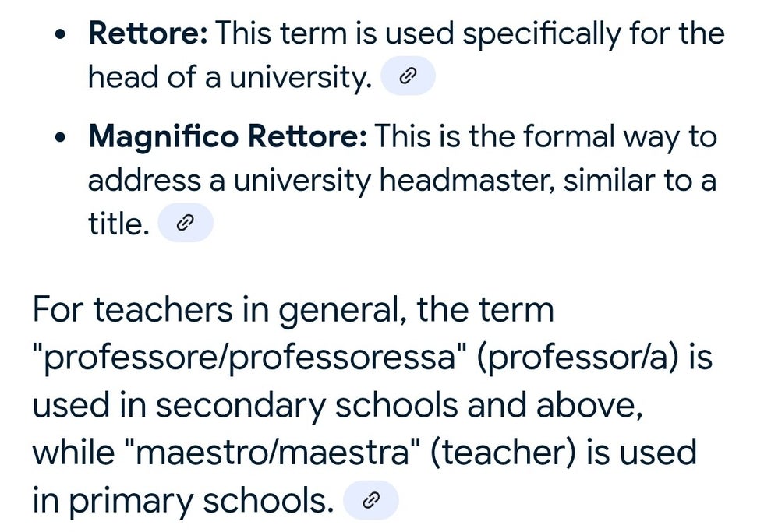Click the text "head of a university."
The height and width of the screenshot is (532, 764).
coord(230,77)
